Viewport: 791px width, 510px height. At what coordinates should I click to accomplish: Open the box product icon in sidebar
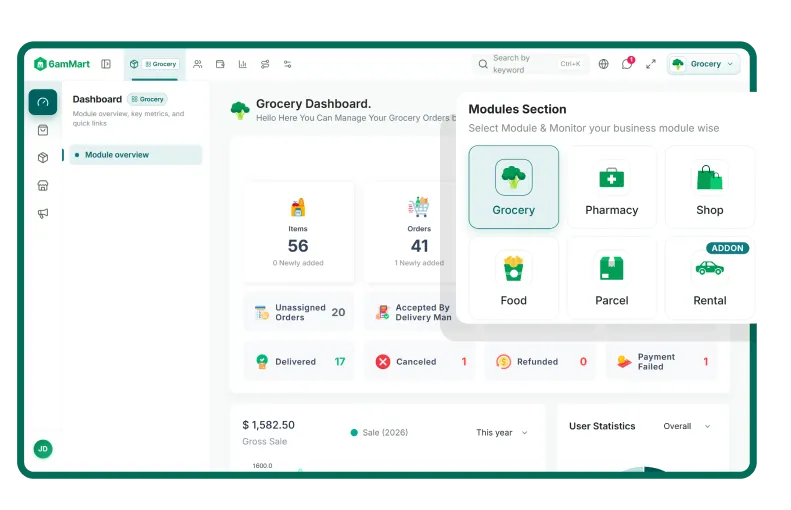[43, 157]
